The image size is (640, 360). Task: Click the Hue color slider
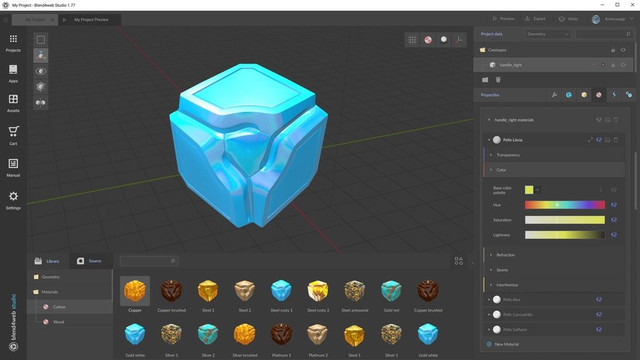pos(564,205)
